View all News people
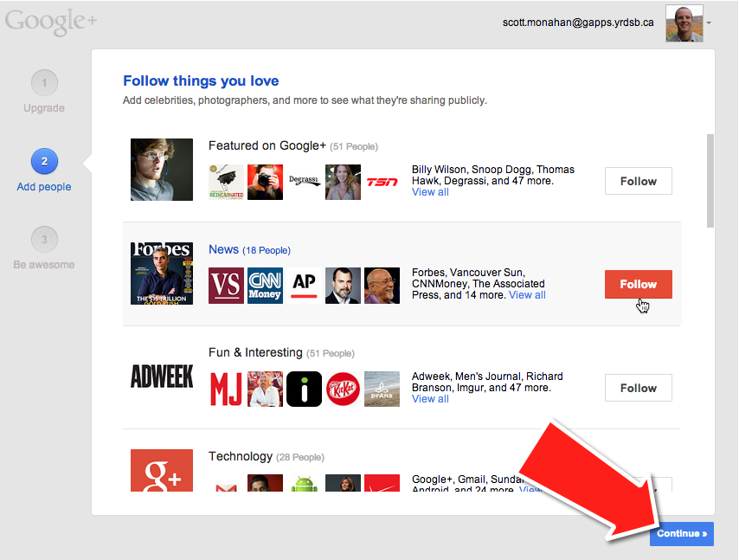 [527, 295]
